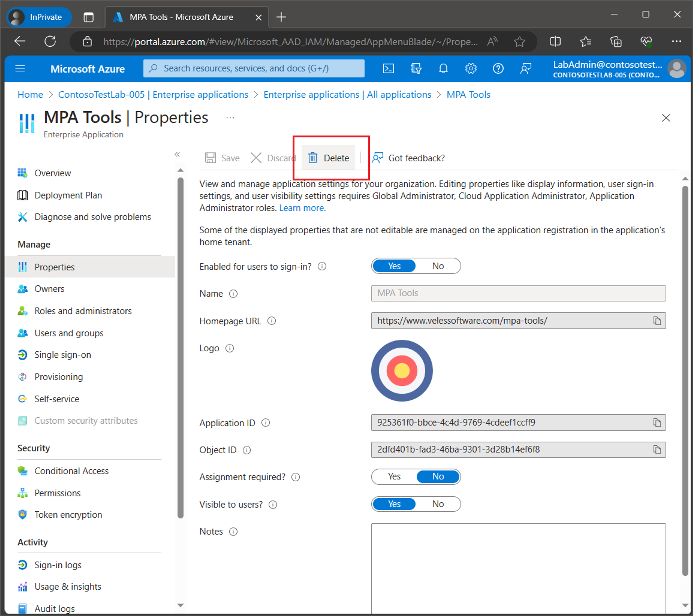Click the LabAdmin account avatar
693x616 pixels.
677,69
